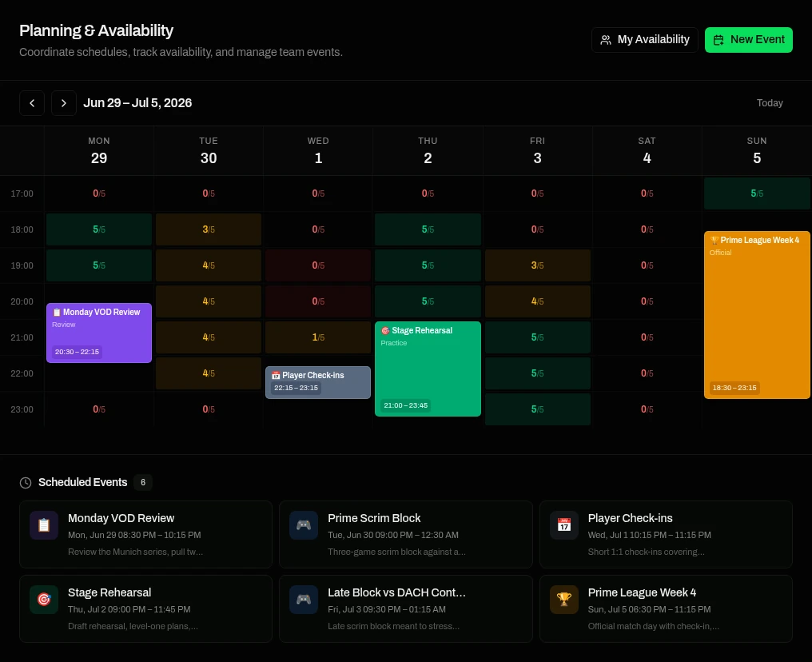Open the green Stage Rehearsal event on Thursday
This screenshot has width=812, height=662.
tap(428, 369)
